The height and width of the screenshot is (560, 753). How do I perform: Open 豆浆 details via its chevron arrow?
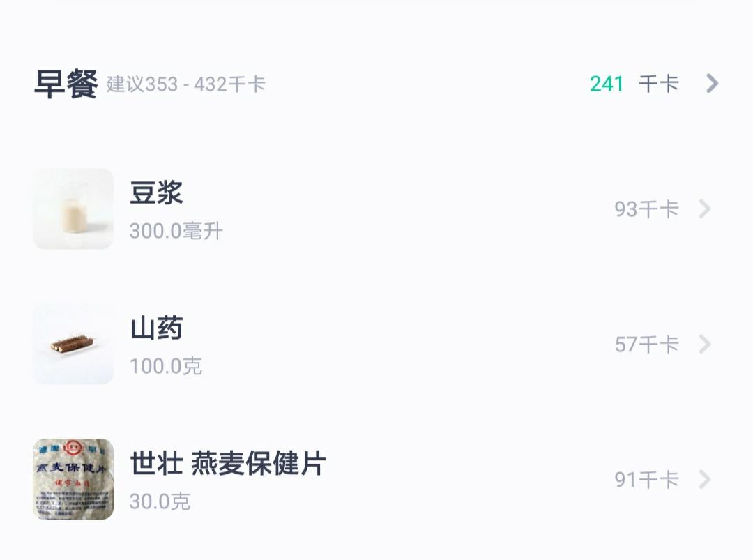pyautogui.click(x=705, y=209)
